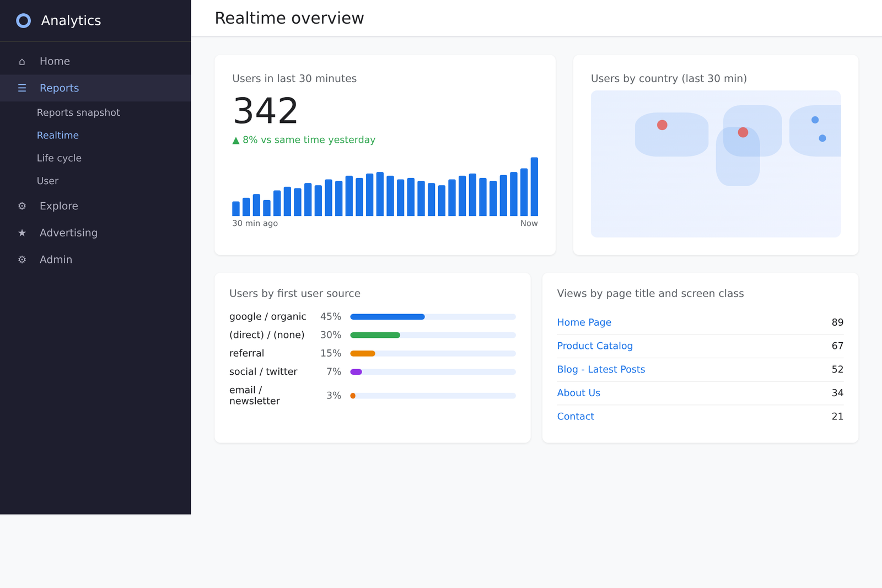The height and width of the screenshot is (588, 882).
Task: Select the tallest bar in the users chart
Action: pyautogui.click(x=534, y=187)
